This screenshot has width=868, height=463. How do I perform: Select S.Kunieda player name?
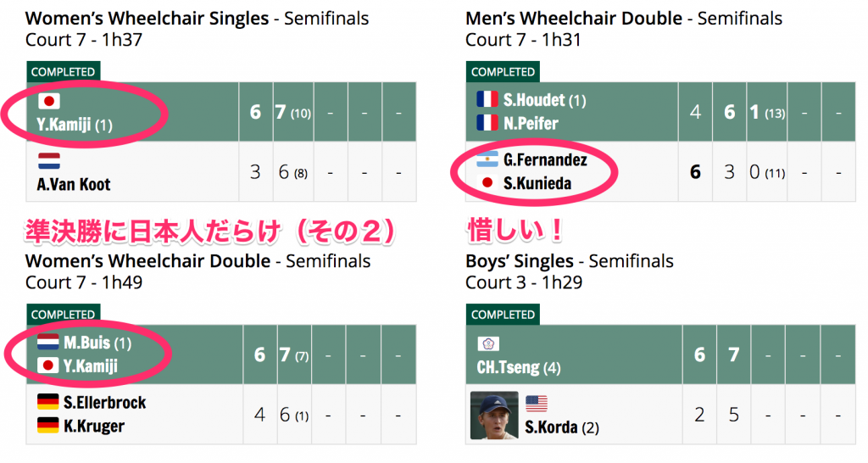537,183
